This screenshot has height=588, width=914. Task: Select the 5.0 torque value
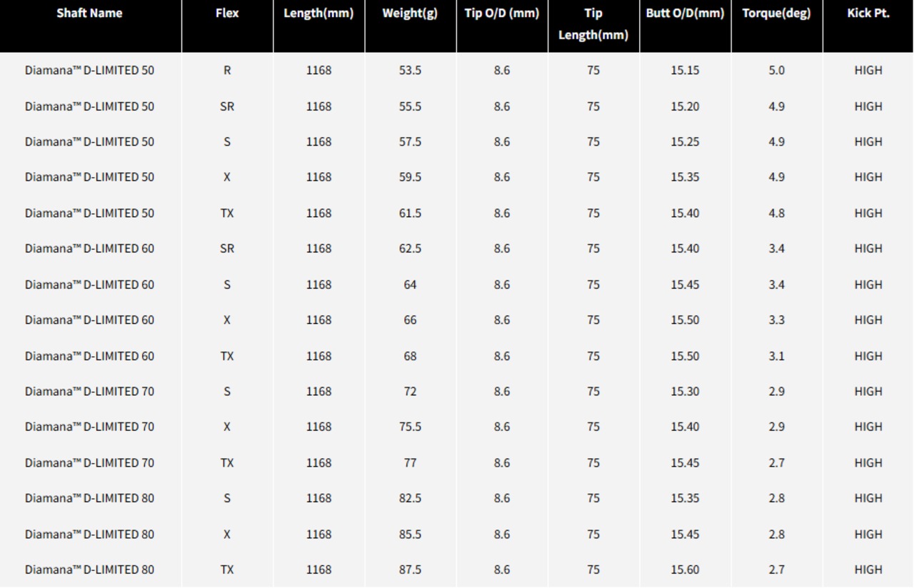click(776, 71)
